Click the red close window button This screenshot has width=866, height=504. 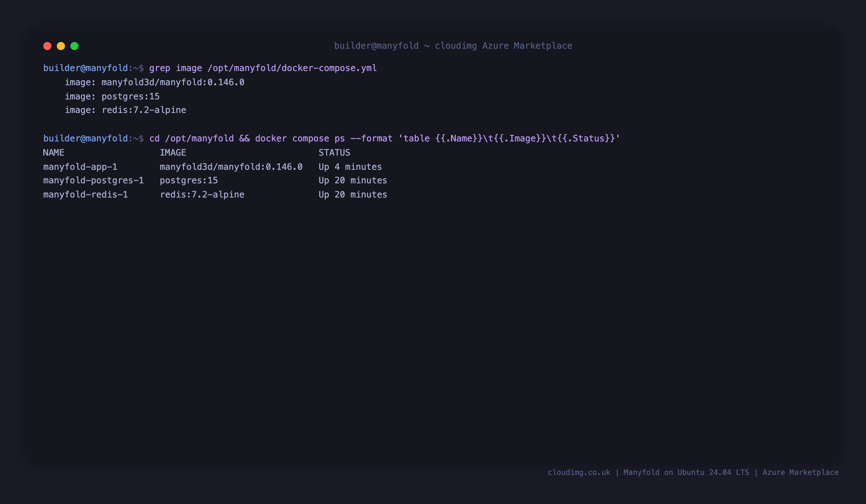(x=47, y=46)
